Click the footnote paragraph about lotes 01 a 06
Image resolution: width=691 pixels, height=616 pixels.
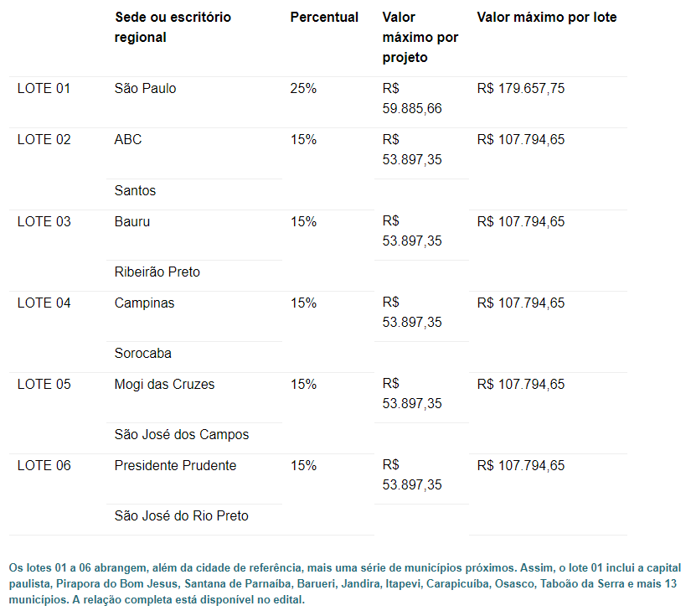coord(345,584)
